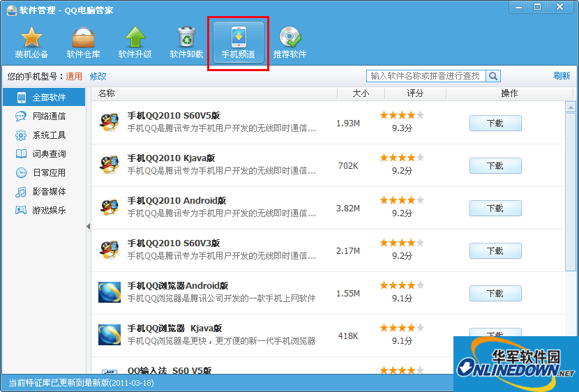Click the QQ电脑管家 title bar app icon
Screen dimensions: 579x392
[x=11, y=10]
